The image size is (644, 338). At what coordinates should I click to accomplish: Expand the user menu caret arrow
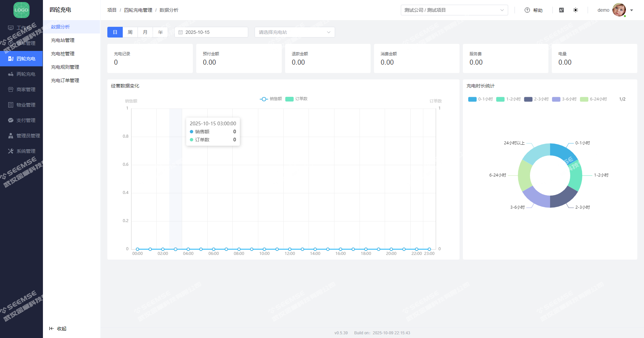(632, 10)
